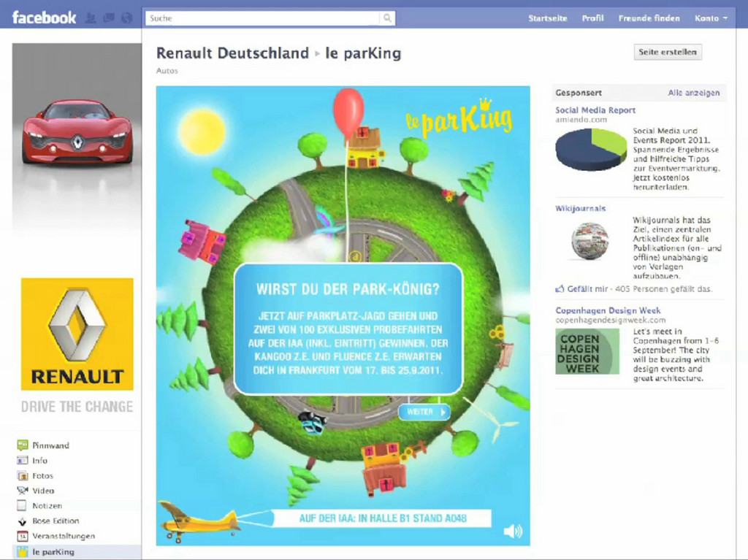Viewport: 748px width, 560px height.
Task: Click the thumbs-up Gefällt mir icon
Action: coord(560,288)
